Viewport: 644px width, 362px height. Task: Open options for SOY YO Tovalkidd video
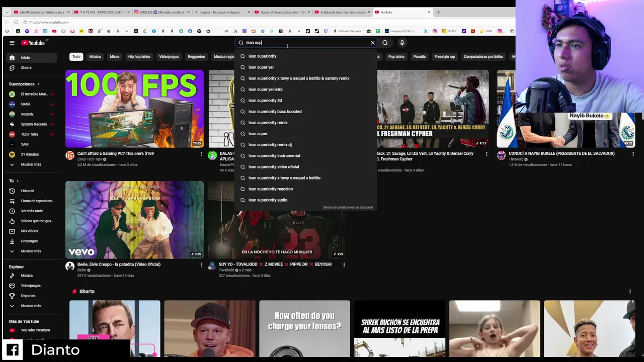(344, 264)
